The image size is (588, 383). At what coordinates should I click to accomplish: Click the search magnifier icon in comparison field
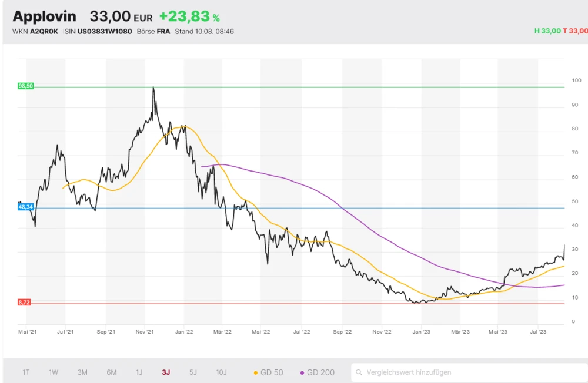click(x=359, y=372)
